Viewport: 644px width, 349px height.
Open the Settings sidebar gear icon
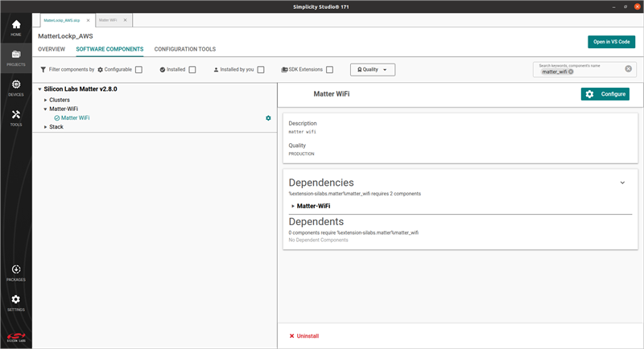click(15, 302)
